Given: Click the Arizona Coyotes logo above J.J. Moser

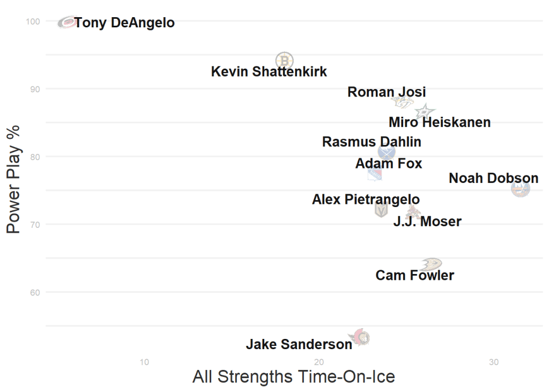Looking at the screenshot, I should 413,212.
